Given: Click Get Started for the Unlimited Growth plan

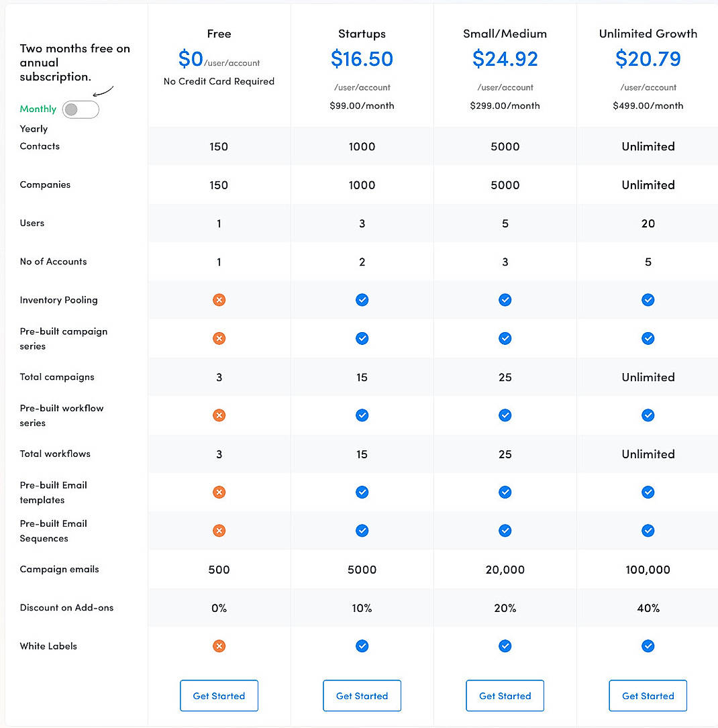Looking at the screenshot, I should (648, 695).
